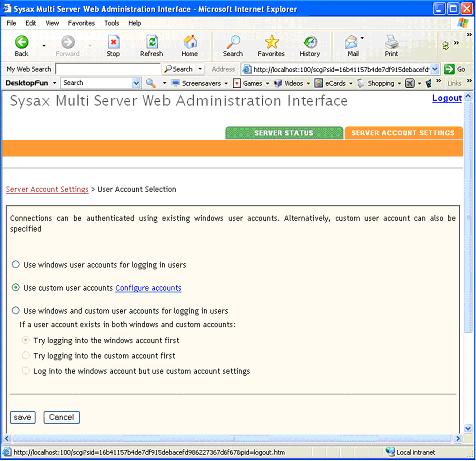Screen dimensions: 476x461
Task: Open the Favorites star icon
Action: tap(271, 42)
